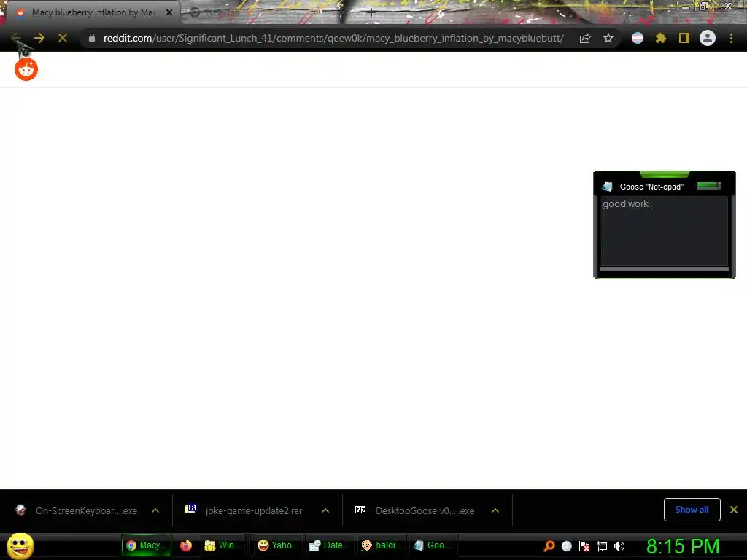Click the 7z icon of DesktopGoose download
The width and height of the screenshot is (747, 560).
(x=360, y=510)
